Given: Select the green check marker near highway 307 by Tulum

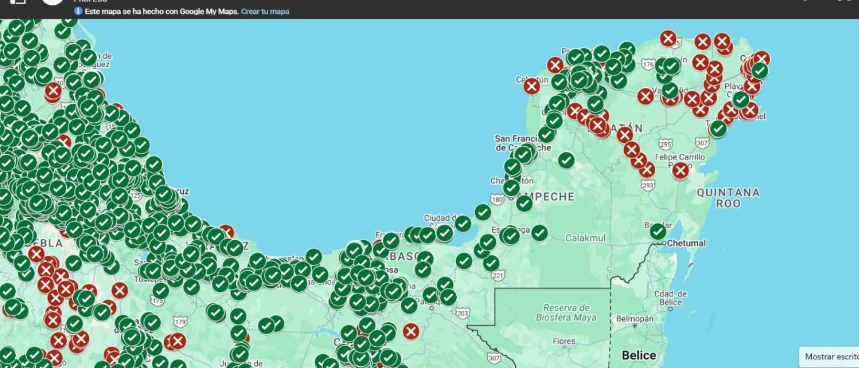Looking at the screenshot, I should (x=718, y=129).
